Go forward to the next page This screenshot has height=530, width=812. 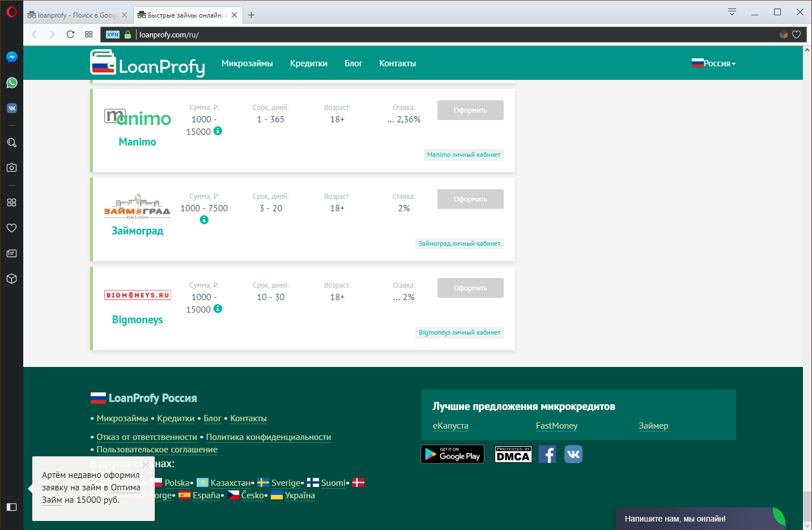pos(52,35)
